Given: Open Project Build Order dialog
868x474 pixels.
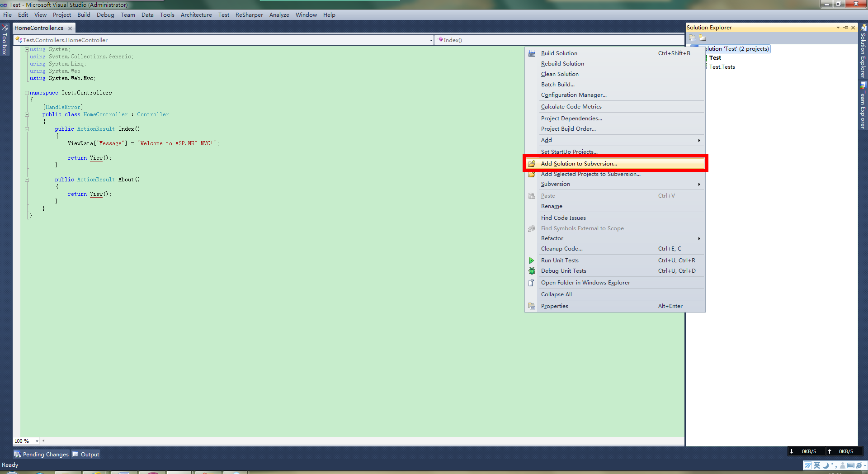Looking at the screenshot, I should click(x=615, y=129).
